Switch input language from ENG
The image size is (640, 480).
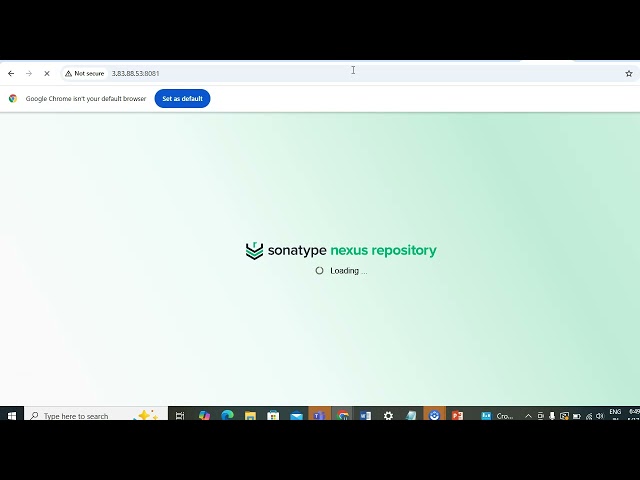pos(615,412)
